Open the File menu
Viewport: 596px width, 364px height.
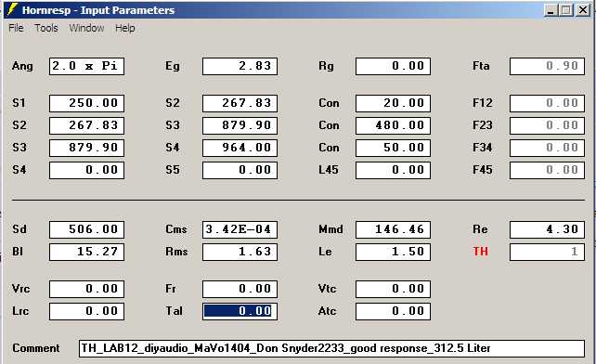tap(16, 28)
